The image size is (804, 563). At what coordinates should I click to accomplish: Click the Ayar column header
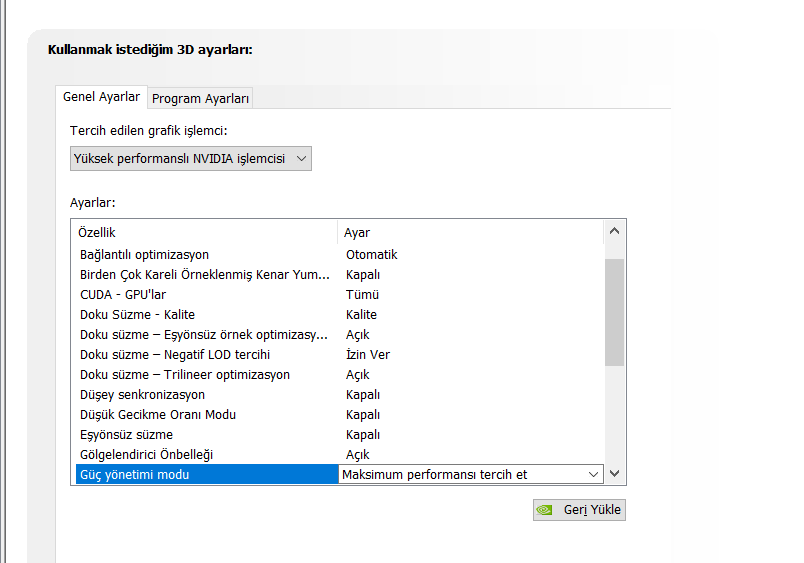(471, 232)
